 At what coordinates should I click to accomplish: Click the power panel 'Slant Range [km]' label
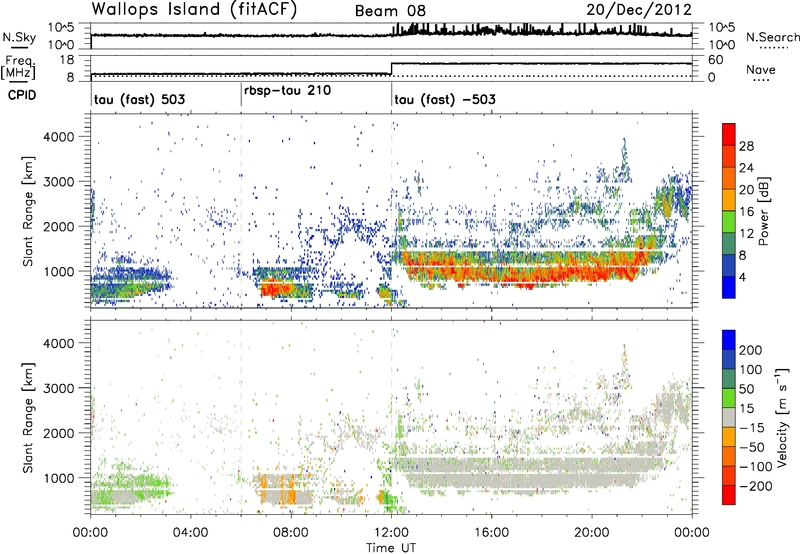tap(28, 211)
